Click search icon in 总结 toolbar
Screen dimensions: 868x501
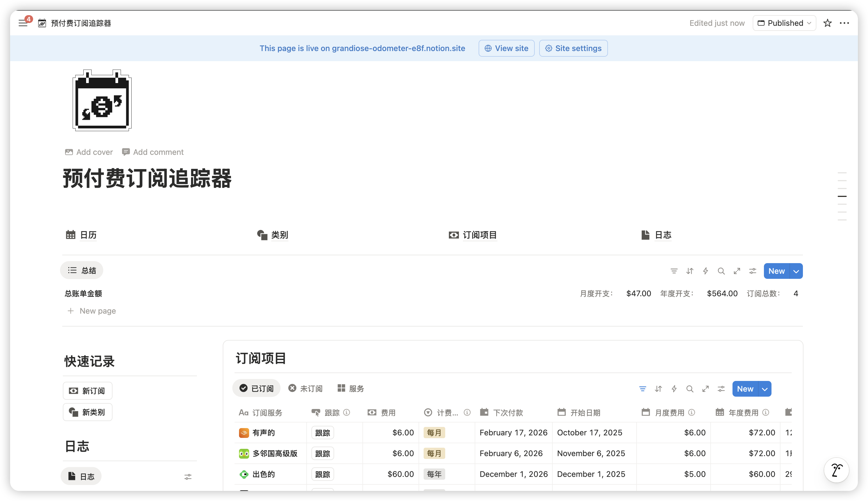(721, 271)
